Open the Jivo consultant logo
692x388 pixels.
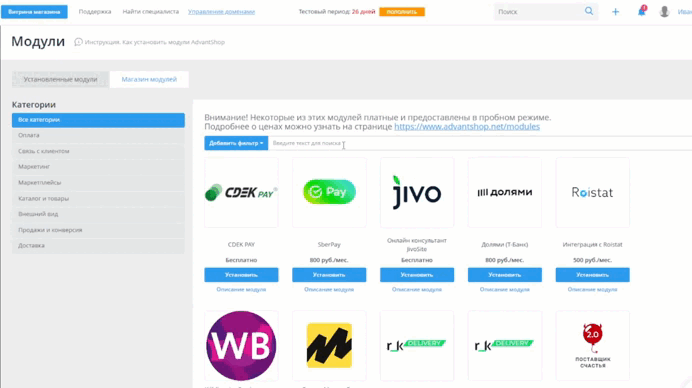click(417, 192)
